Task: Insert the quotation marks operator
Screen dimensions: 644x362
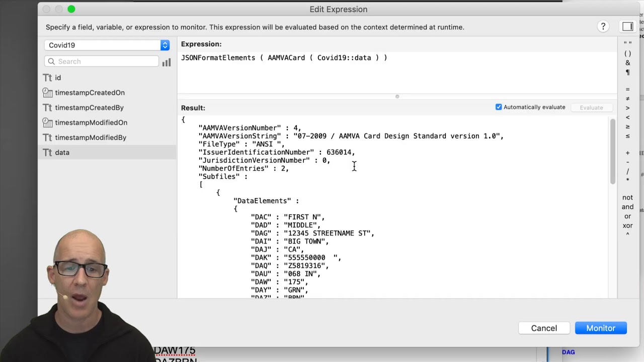Action: [x=627, y=44]
